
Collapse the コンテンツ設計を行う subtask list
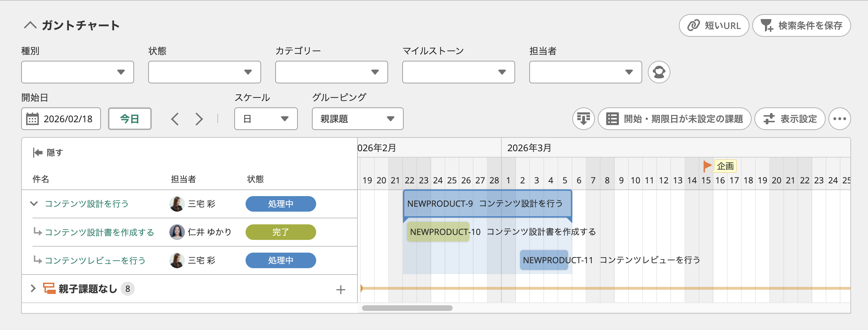tap(34, 204)
